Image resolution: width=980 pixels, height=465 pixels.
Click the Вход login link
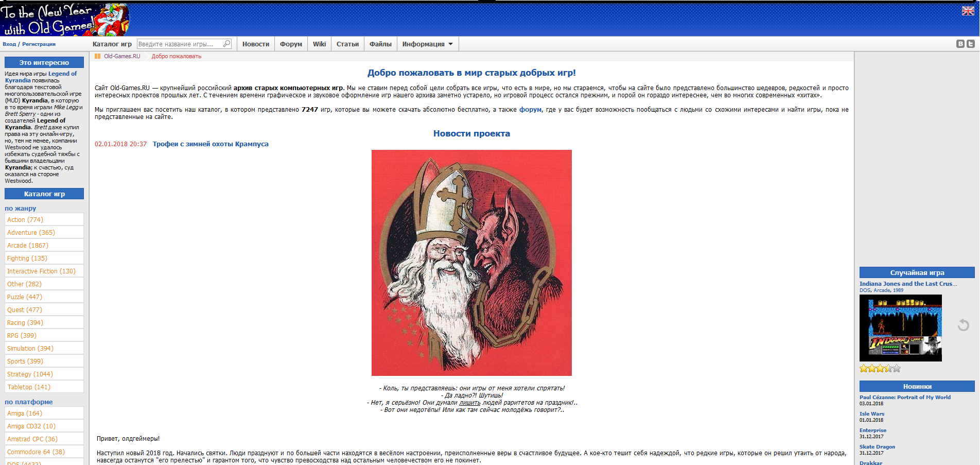[9, 44]
